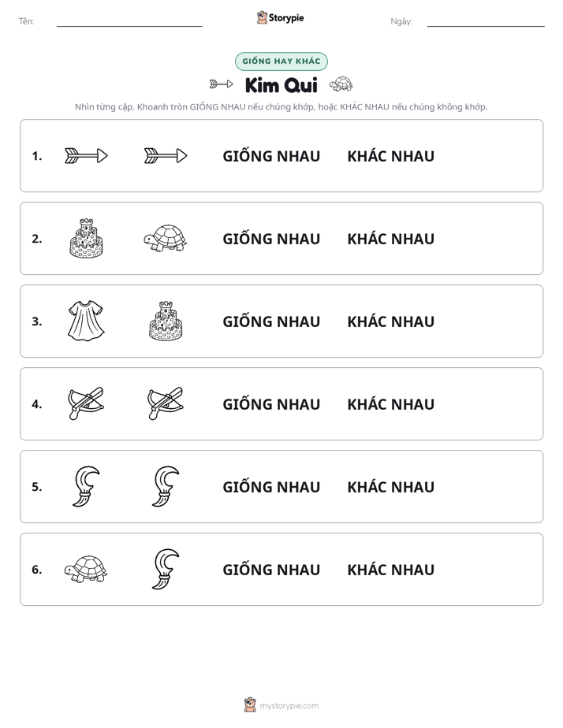
Task: Choose KHÁC NHAU for row 6
Action: 390,569
